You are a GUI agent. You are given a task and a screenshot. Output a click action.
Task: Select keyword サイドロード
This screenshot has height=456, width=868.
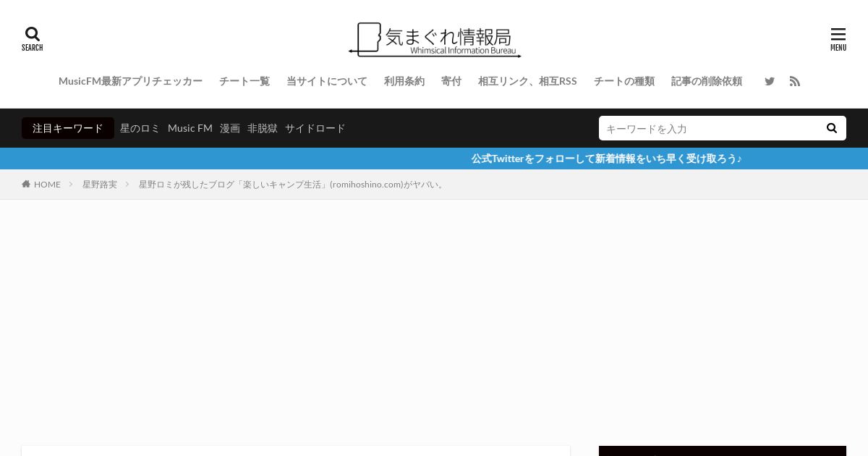click(315, 128)
